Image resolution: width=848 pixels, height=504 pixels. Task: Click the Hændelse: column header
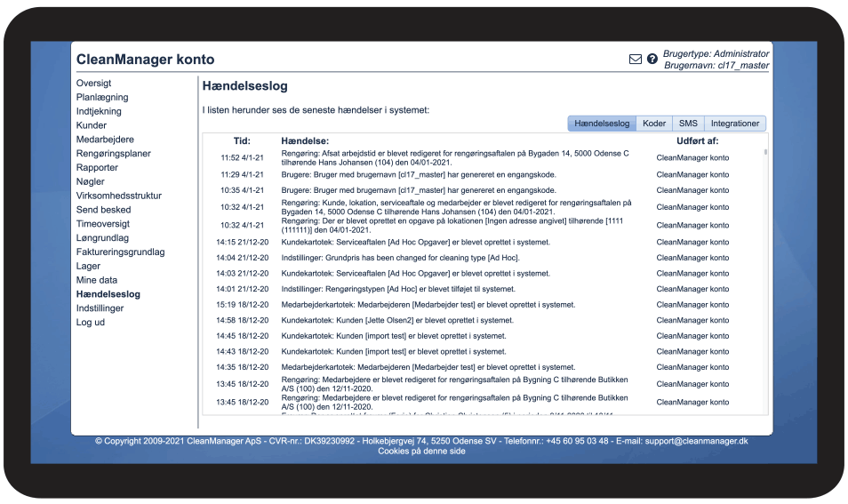click(x=305, y=141)
